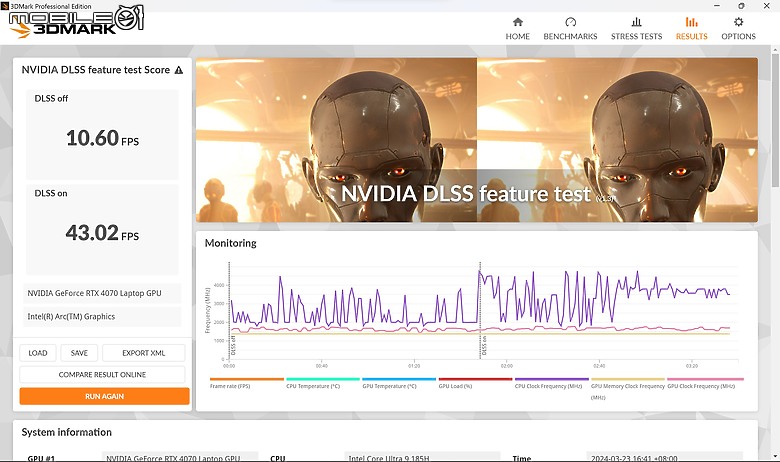Image resolution: width=780 pixels, height=462 pixels.
Task: Click the 43.02 FPS DLSS on score
Action: coord(102,233)
